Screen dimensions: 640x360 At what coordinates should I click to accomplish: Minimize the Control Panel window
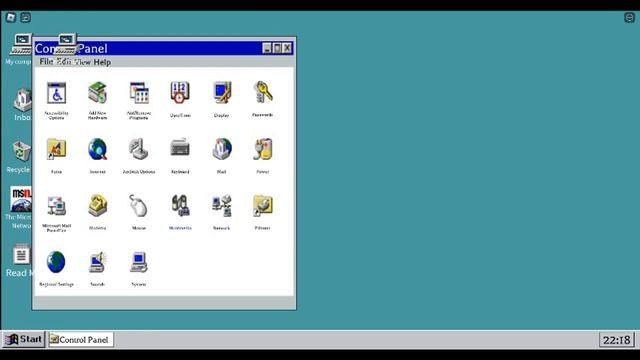coord(267,48)
